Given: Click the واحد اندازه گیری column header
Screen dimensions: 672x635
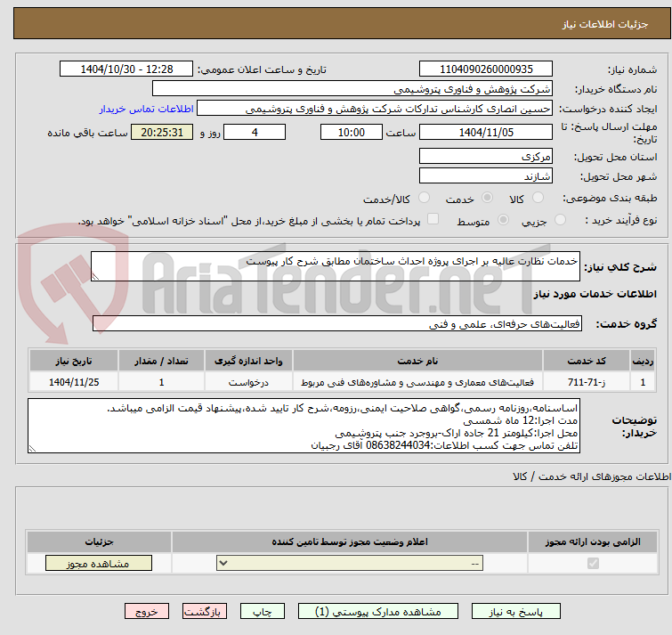Looking at the screenshot, I should pyautogui.click(x=248, y=361).
